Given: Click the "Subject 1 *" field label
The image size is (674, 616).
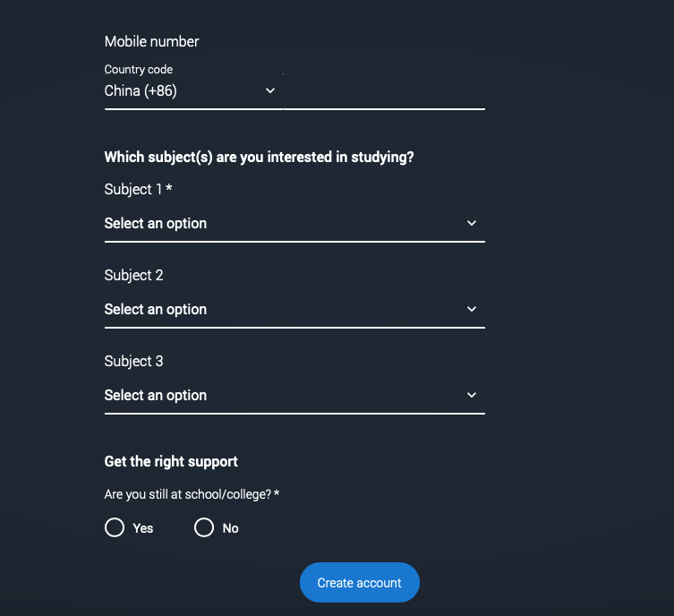Looking at the screenshot, I should [x=138, y=189].
